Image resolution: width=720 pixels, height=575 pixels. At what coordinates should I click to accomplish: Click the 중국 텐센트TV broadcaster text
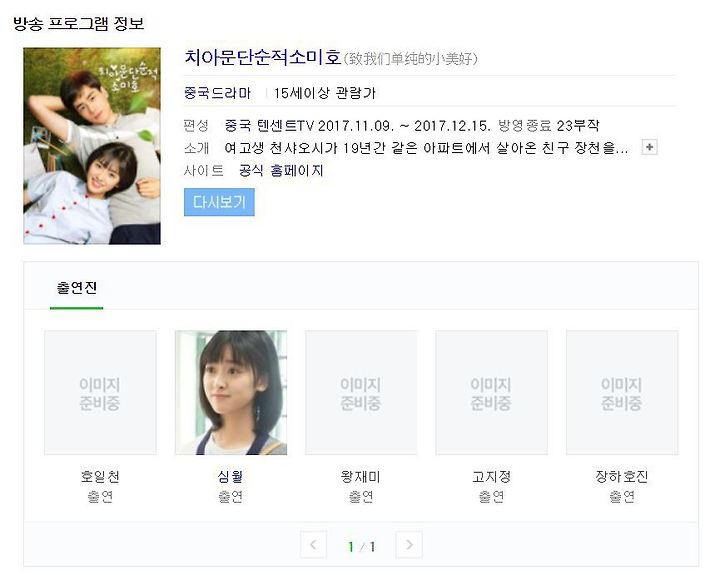(x=269, y=125)
